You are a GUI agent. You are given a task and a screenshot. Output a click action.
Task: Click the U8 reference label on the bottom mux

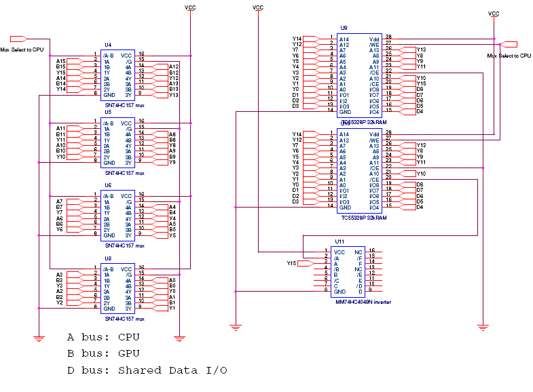pyautogui.click(x=107, y=258)
